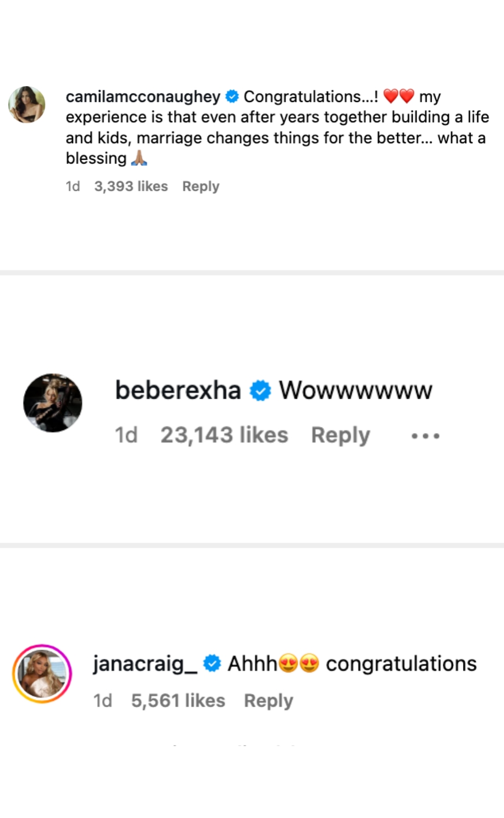This screenshot has width=504, height=818.
Task: Open janacraig_'s profile picture
Action: click(42, 673)
